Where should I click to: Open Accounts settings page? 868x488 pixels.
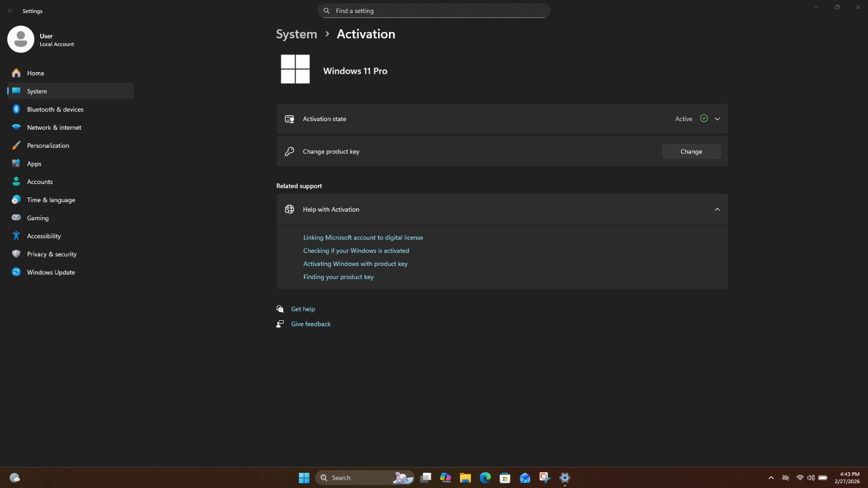71,182
